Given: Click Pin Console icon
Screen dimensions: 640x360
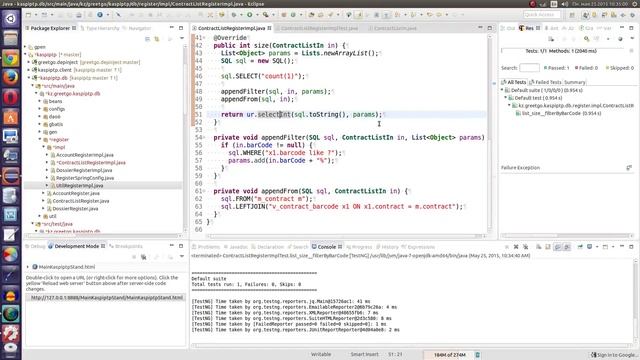Looking at the screenshot, I should [x=580, y=247].
